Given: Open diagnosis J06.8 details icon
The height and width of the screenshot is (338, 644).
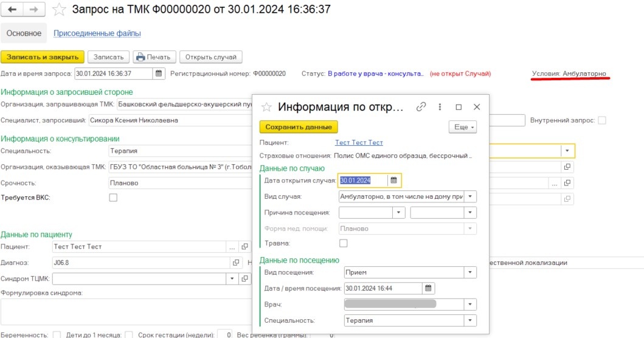Looking at the screenshot, I should (236, 263).
